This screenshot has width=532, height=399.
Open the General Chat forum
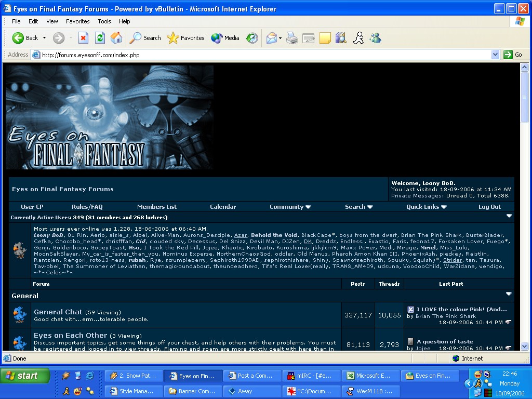[x=58, y=312]
